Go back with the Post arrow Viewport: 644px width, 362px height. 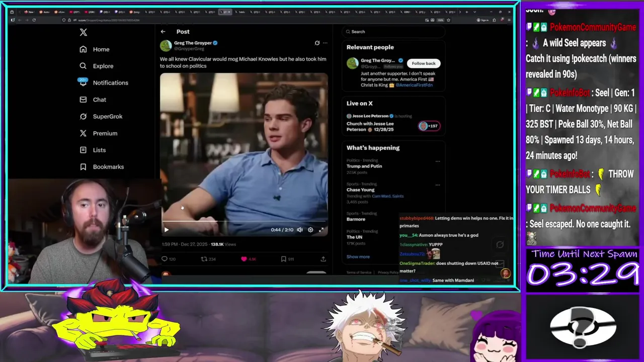point(163,32)
